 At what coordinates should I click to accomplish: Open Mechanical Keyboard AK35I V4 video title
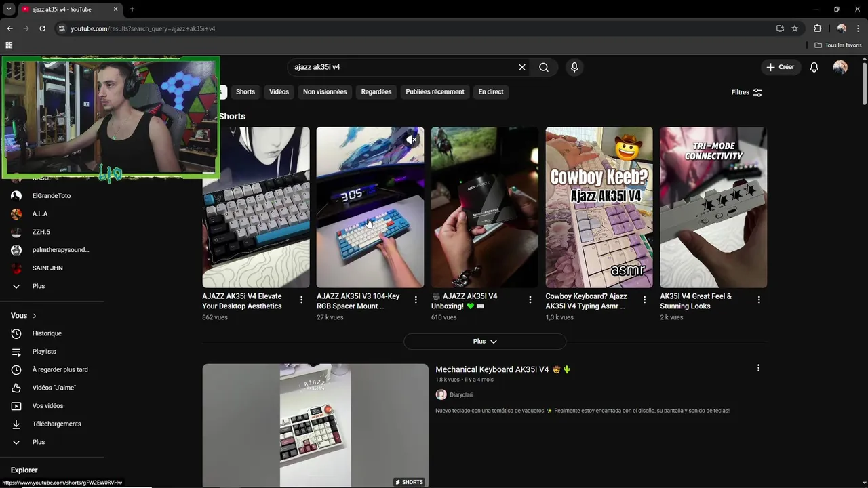(502, 369)
